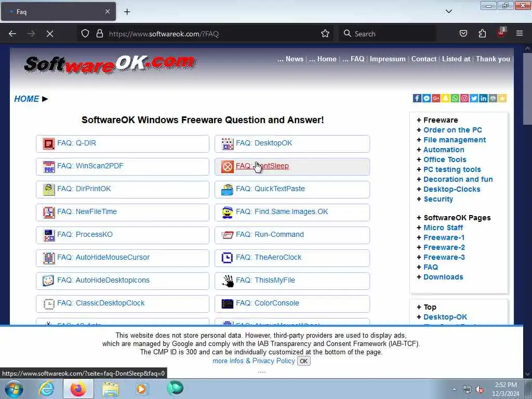Viewport: 532px width, 399px height.
Task: Click the Firefox Search box
Action: (x=388, y=34)
